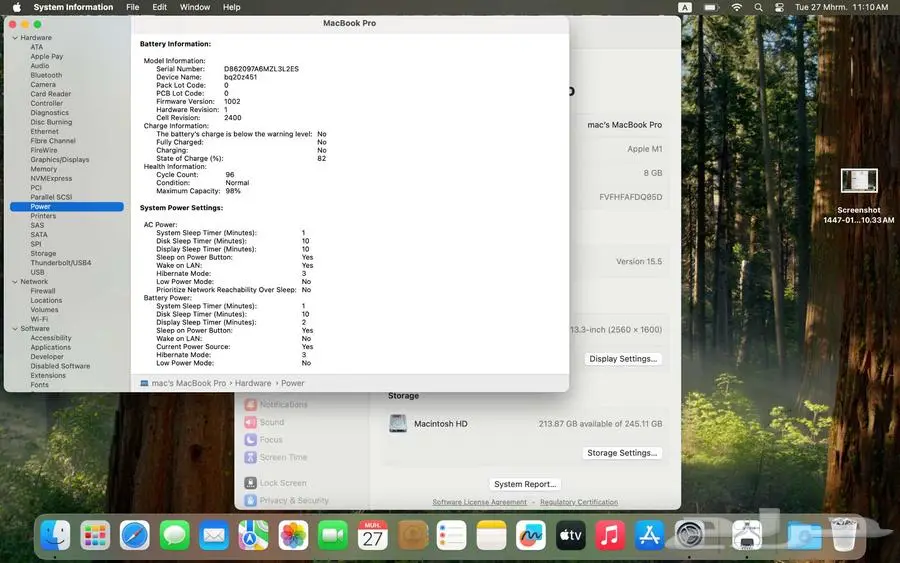Open Reminders from the Dock
Viewport: 900px width, 563px height.
click(x=452, y=535)
